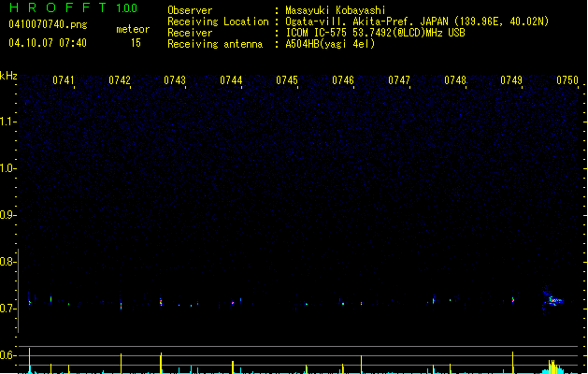Click the Receiving Location field label

218,22
